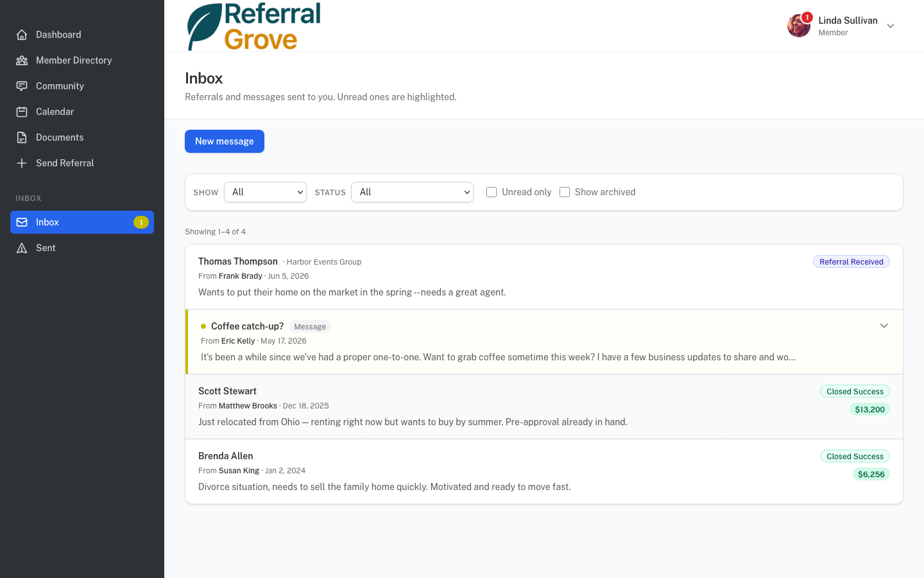Click Harbor Events Group company text
Viewport: 924px width, 578px height.
pyautogui.click(x=324, y=262)
